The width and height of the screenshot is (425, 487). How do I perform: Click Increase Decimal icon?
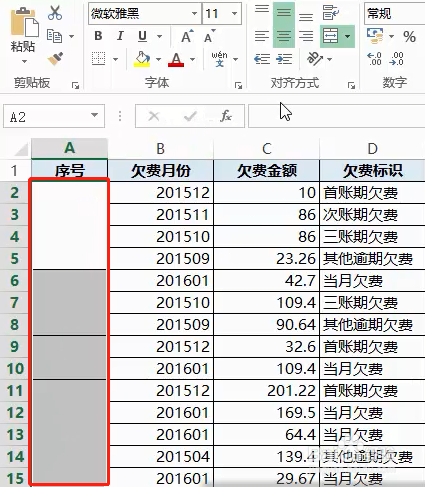pos(374,59)
